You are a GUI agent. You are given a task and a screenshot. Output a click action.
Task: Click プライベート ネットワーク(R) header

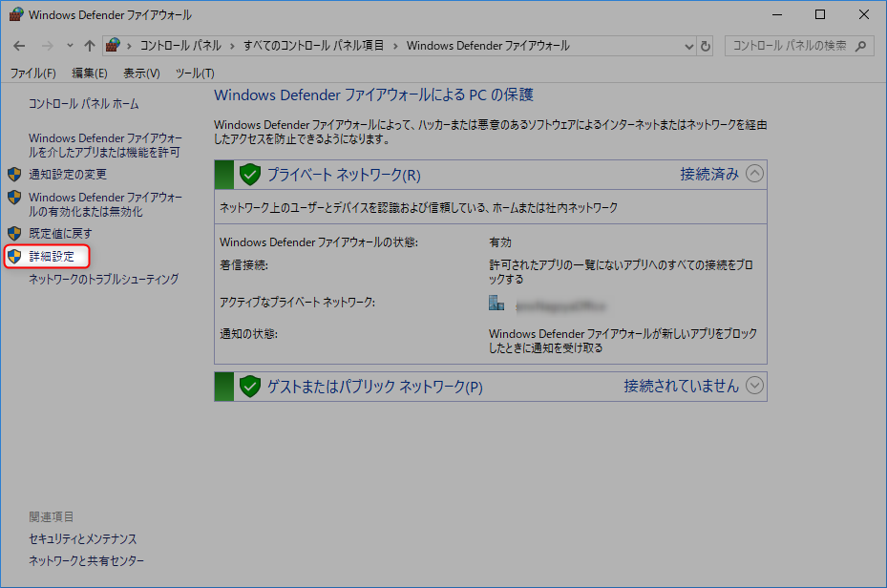[344, 176]
